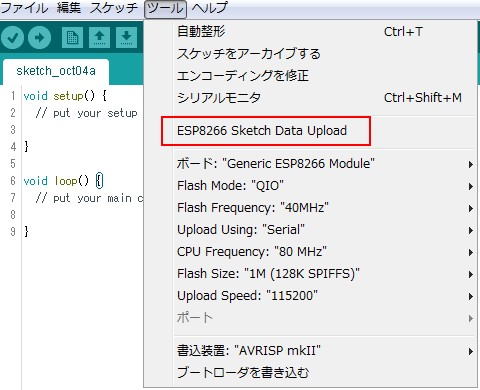Click the void setup() line in the editor
The height and width of the screenshot is (390, 480).
coord(65,96)
